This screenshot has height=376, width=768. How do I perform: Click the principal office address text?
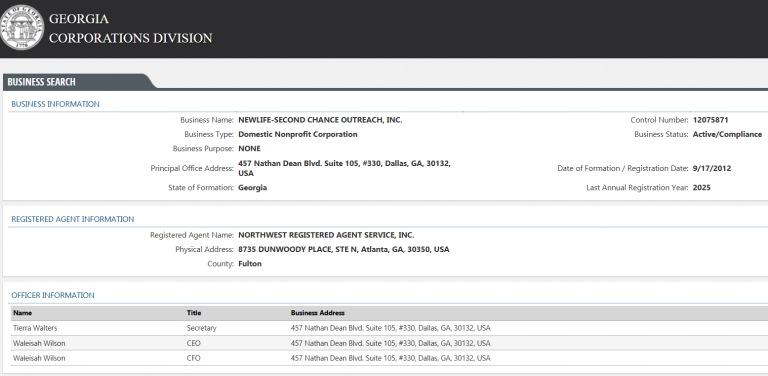[x=344, y=168]
